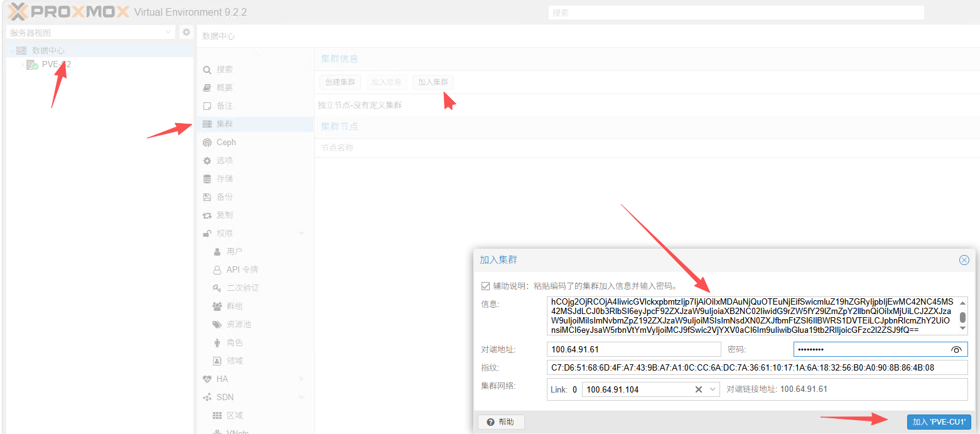Open the Link 0 address dropdown arrow
The image size is (980, 434).
713,389
